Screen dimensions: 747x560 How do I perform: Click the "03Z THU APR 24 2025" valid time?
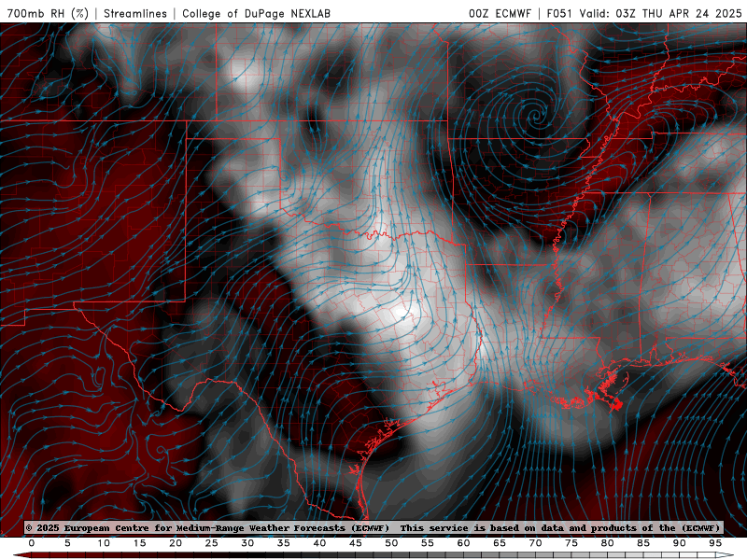[679, 13]
